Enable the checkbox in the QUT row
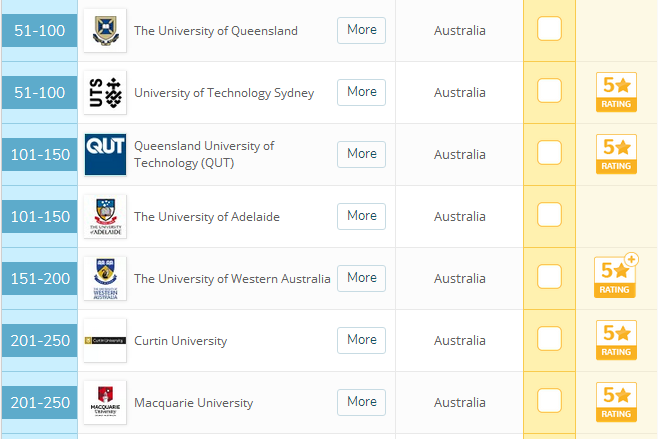The image size is (658, 439). [549, 152]
